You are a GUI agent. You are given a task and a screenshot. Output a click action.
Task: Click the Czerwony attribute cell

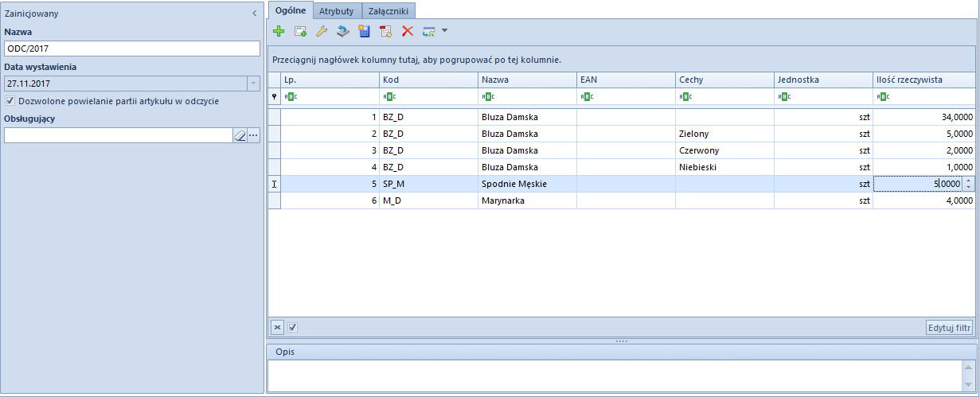[x=724, y=150]
